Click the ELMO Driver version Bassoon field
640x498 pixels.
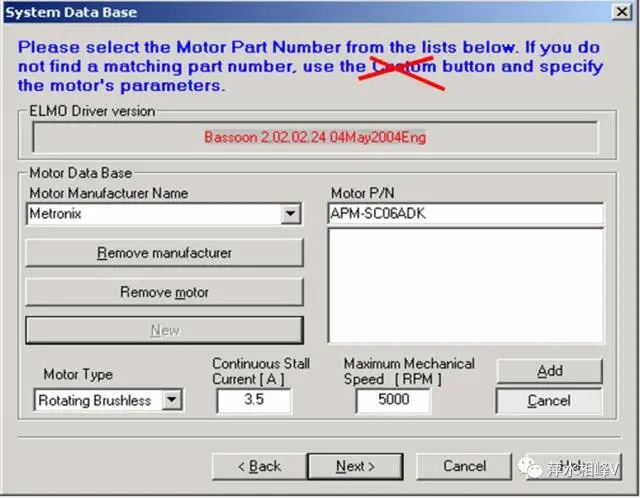[x=315, y=137]
